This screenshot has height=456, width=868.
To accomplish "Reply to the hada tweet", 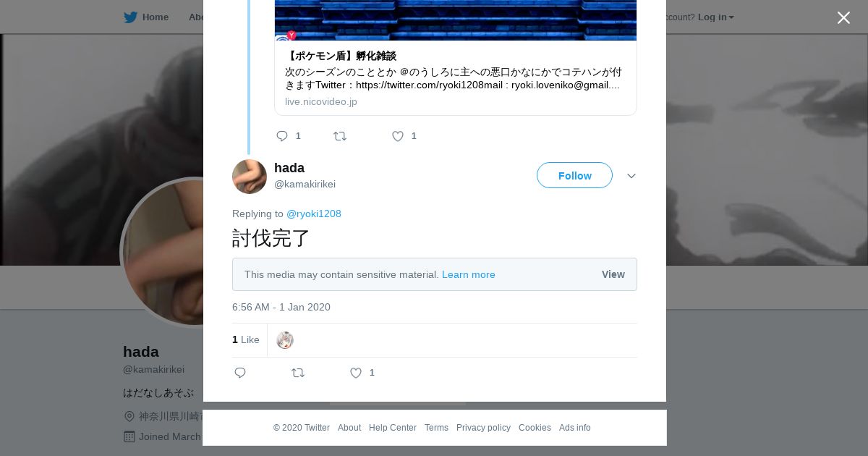I will click(x=240, y=373).
